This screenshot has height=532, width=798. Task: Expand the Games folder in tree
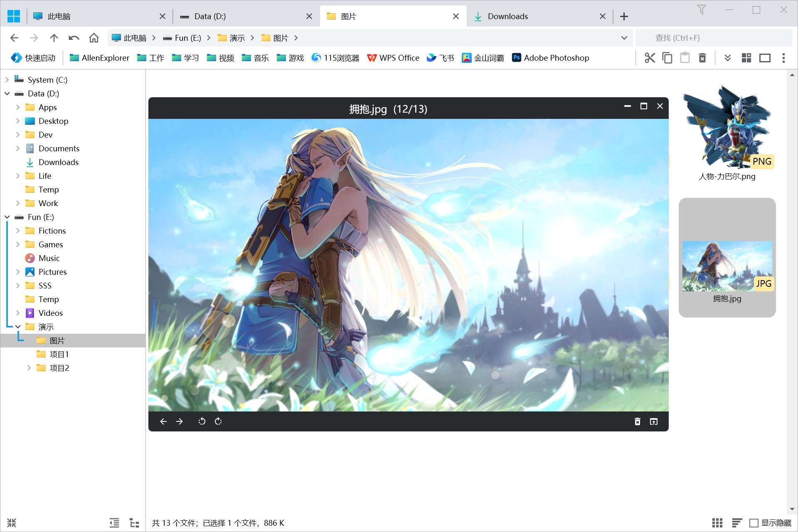[x=18, y=244]
